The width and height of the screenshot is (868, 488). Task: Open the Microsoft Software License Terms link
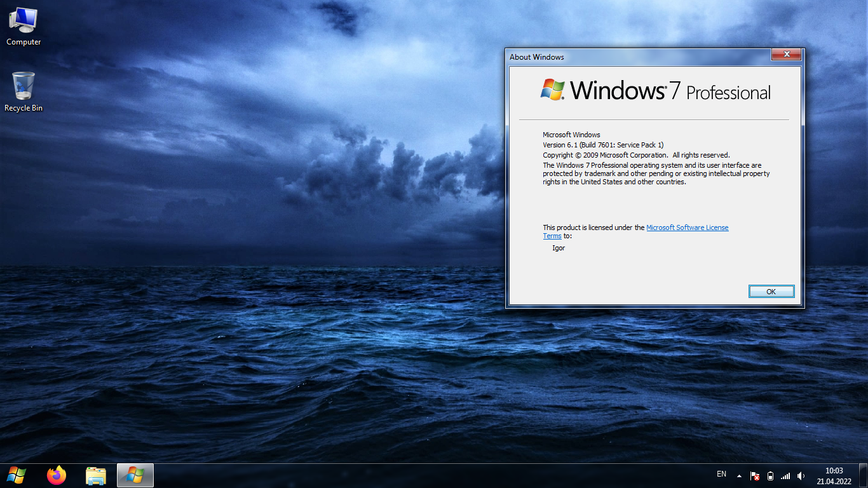(687, 227)
